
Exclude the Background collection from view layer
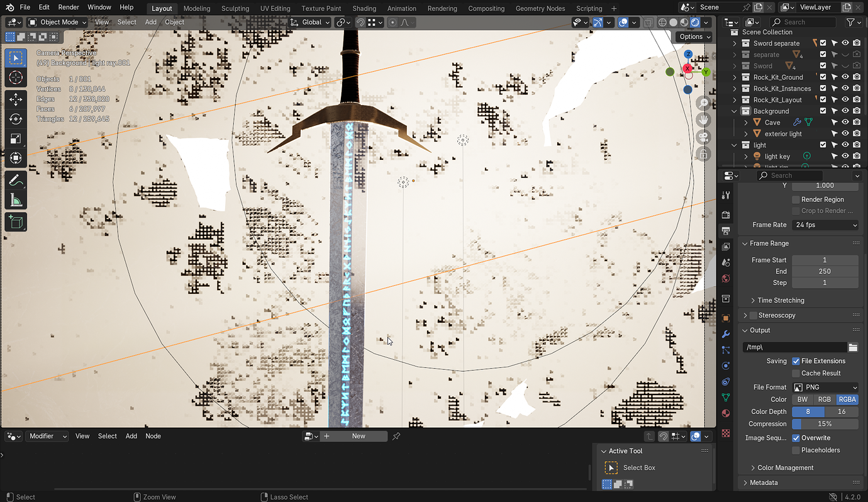tap(823, 111)
